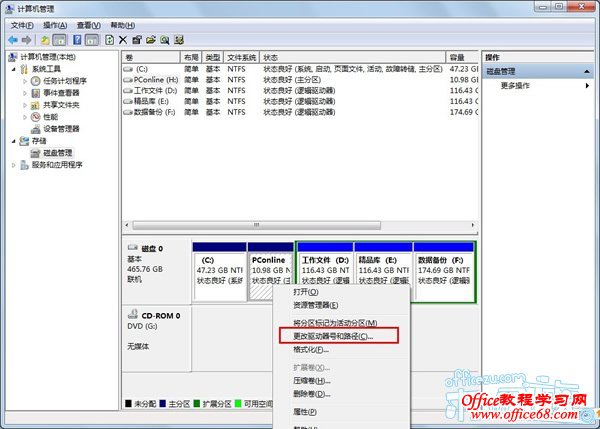Viewport: 600px width, 429px height.
Task: Click the Properties toolbar icon
Action: [x=137, y=40]
